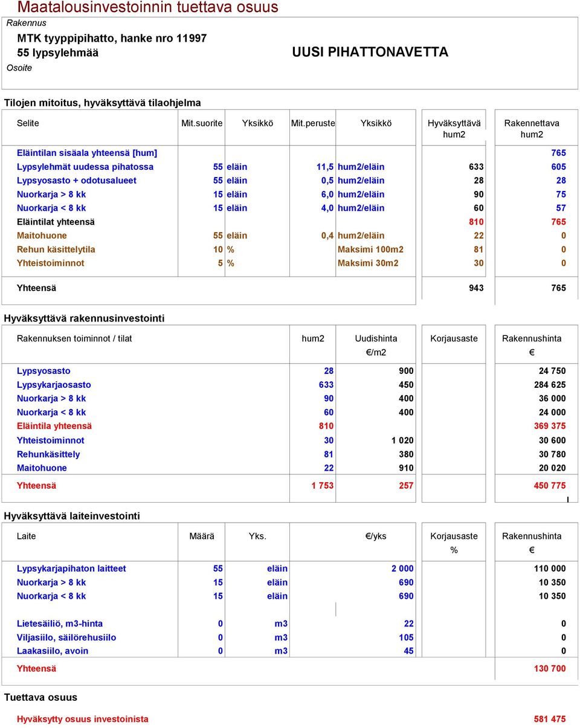The width and height of the screenshot is (580, 728).
Task: Click the red subtotal '369 375'
Action: coord(550,426)
